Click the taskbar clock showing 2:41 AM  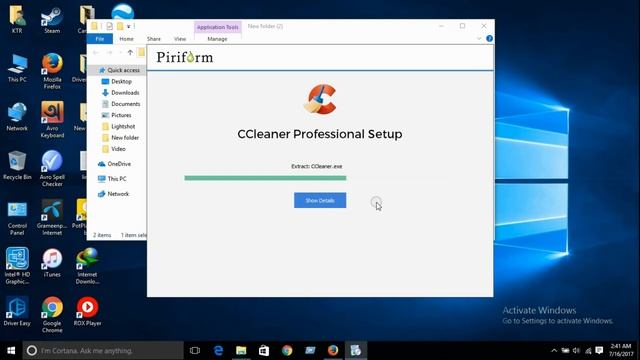(x=621, y=351)
